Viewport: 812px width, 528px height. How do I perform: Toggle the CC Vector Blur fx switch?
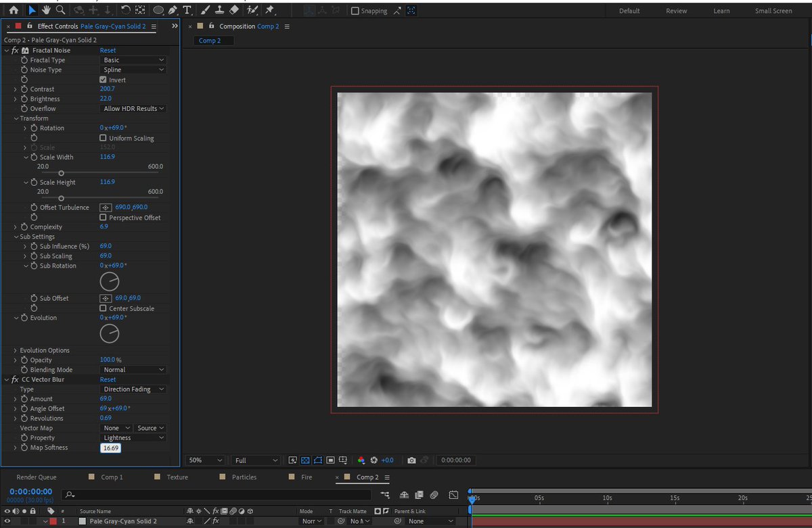[15, 380]
